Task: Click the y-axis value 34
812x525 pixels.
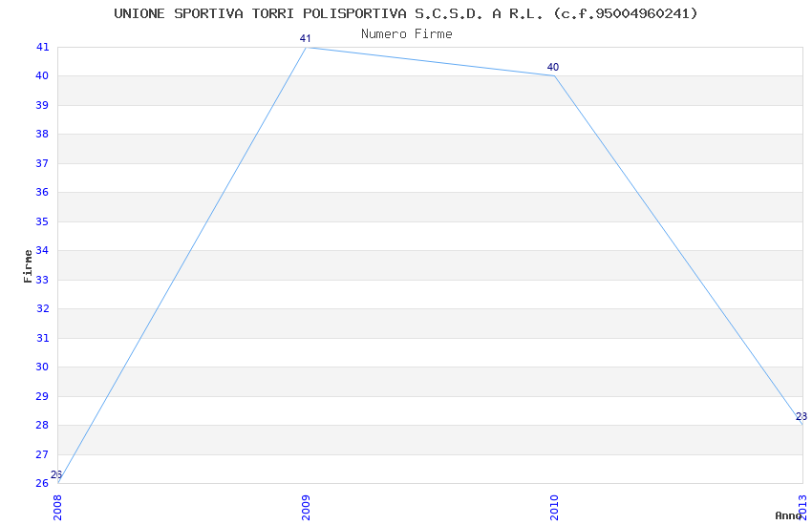Action: (x=42, y=250)
